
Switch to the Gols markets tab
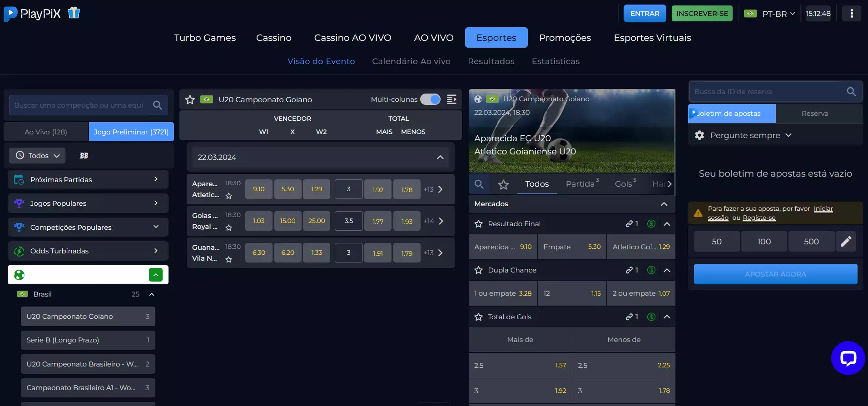(x=625, y=184)
